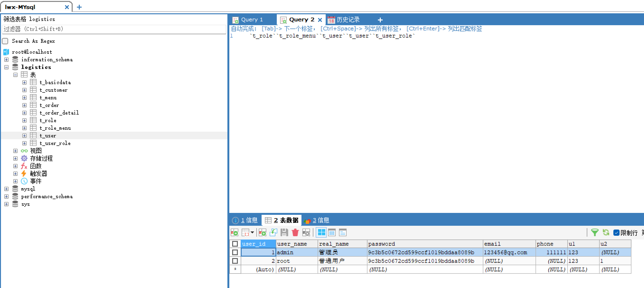Select the t_order_detail table in tree

59,113
